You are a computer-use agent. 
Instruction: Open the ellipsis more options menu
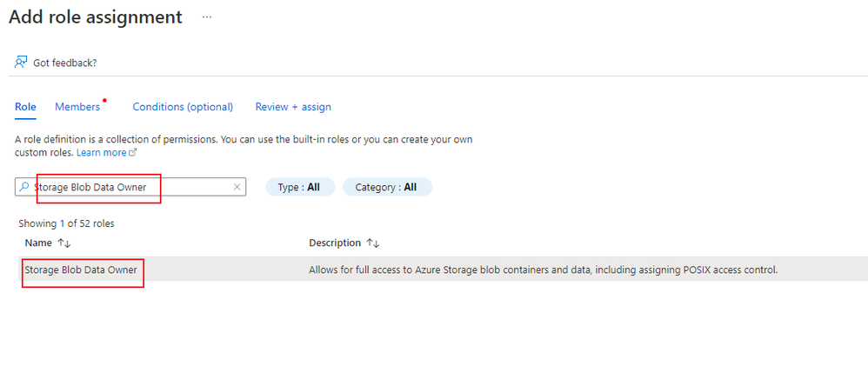point(207,17)
